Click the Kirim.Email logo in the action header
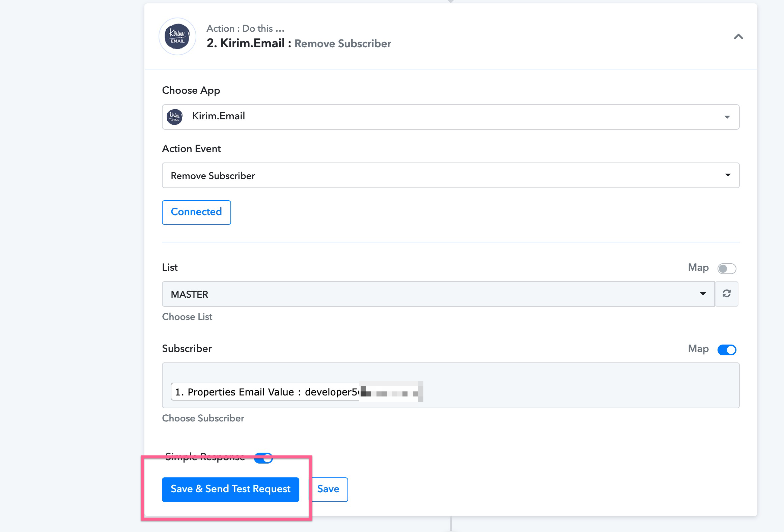Viewport: 784px width, 532px height. click(177, 36)
